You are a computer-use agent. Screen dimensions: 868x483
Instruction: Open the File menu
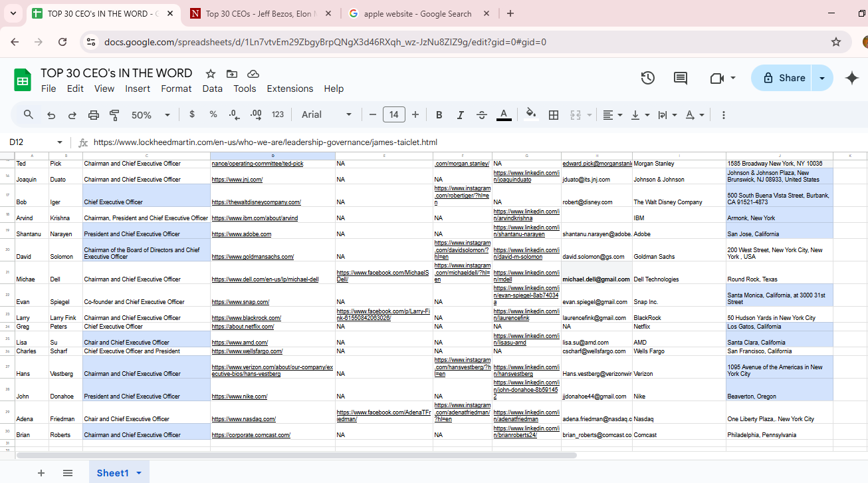coord(49,88)
